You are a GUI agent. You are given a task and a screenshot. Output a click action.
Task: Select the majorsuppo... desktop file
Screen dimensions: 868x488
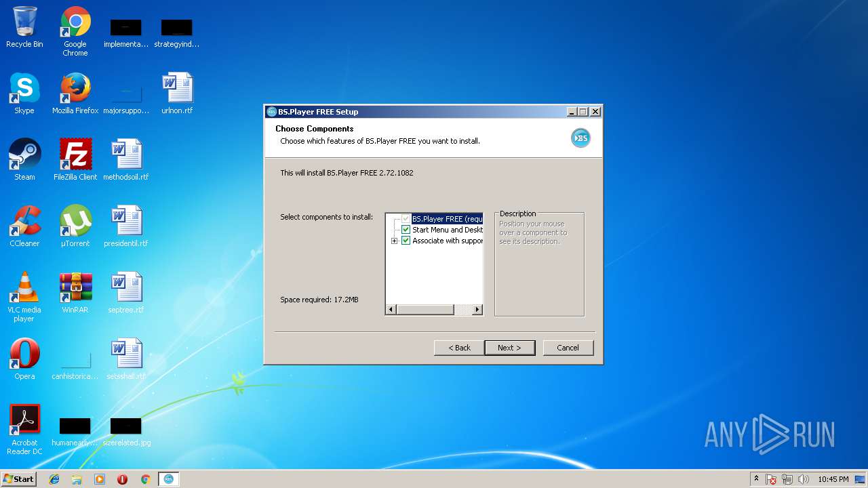point(126,98)
